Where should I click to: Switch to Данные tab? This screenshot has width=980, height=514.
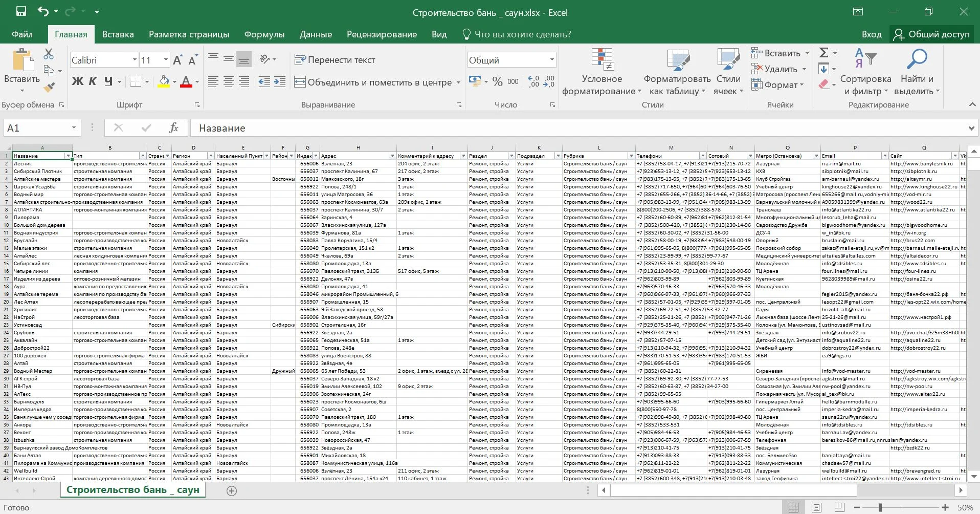tap(316, 34)
